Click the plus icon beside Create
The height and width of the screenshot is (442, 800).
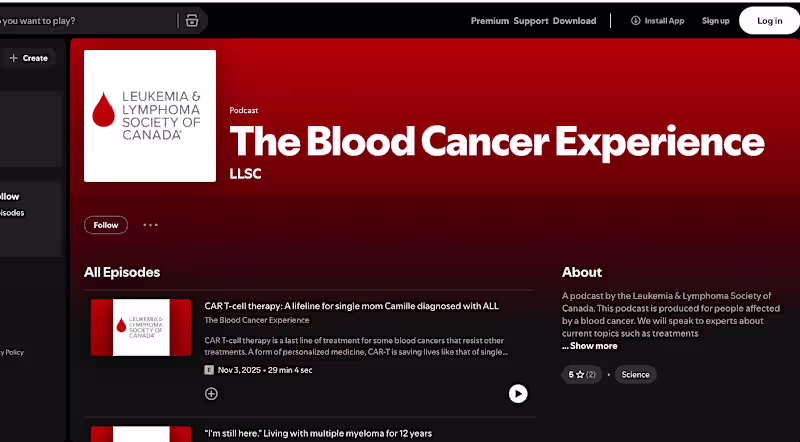(14, 58)
